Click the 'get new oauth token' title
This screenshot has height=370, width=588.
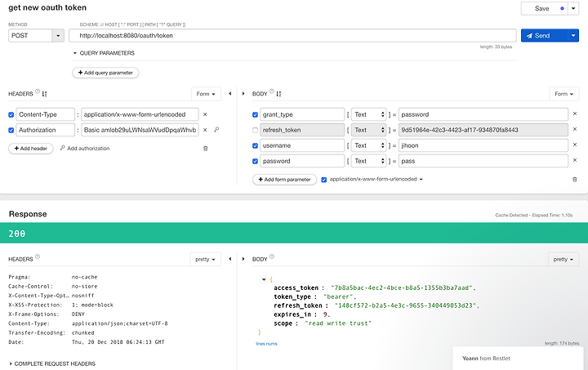[x=47, y=7]
